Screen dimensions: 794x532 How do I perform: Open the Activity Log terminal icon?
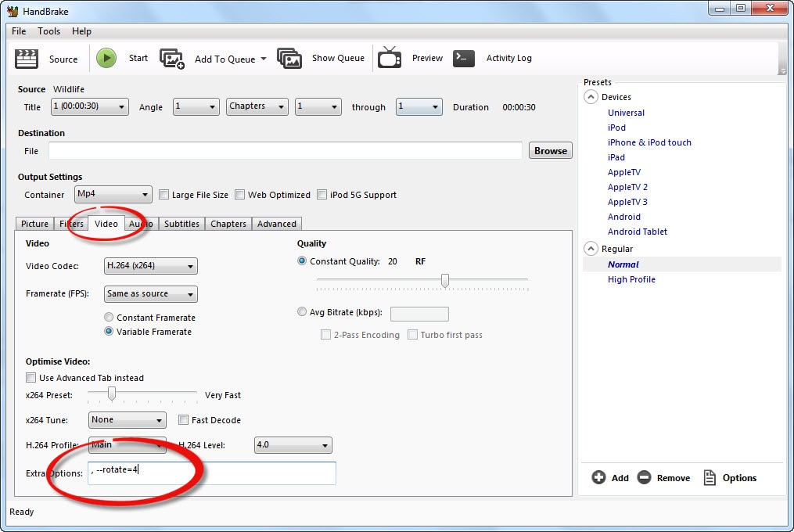463,58
